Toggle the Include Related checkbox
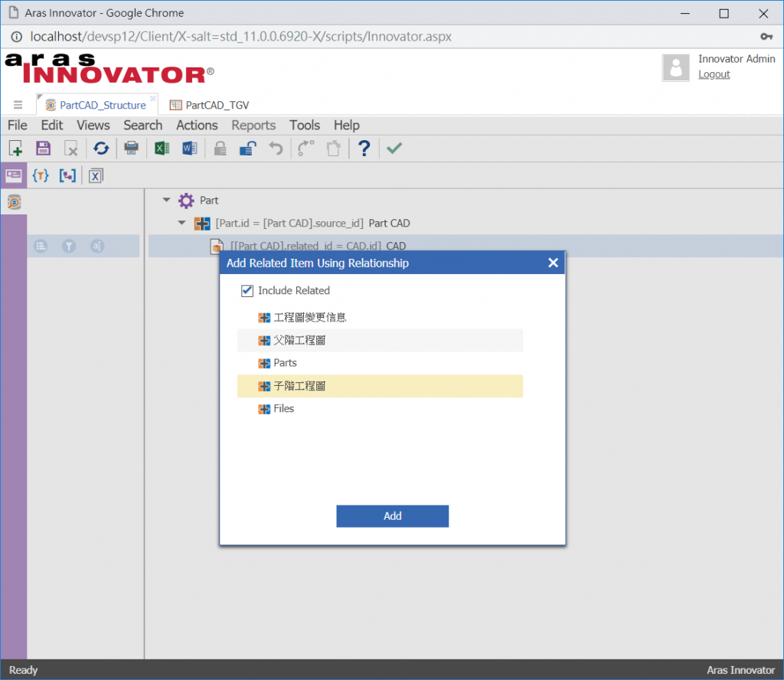 [x=247, y=291]
